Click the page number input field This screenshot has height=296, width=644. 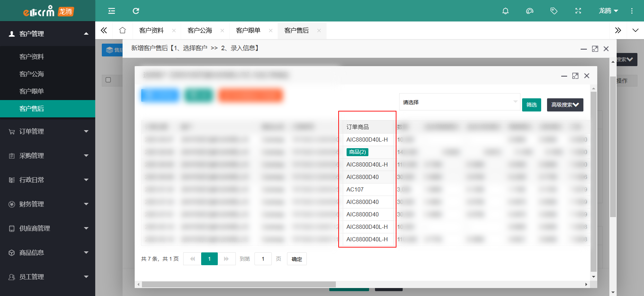pos(263,259)
